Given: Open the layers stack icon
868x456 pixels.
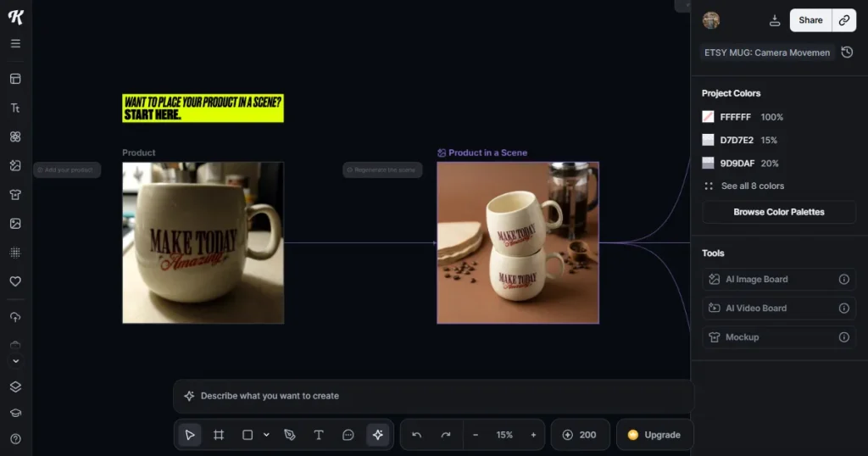Looking at the screenshot, I should (15, 386).
